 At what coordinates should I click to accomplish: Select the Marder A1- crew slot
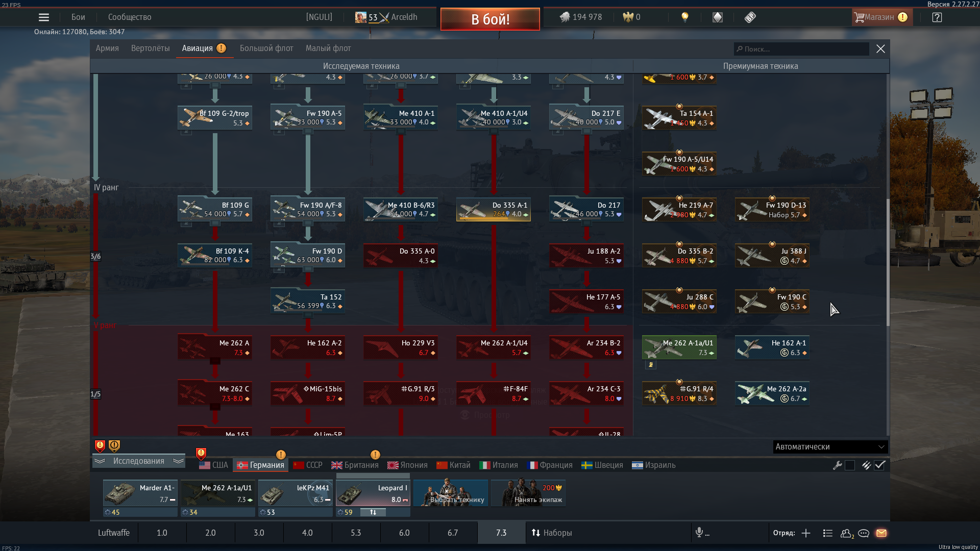pos(140,493)
